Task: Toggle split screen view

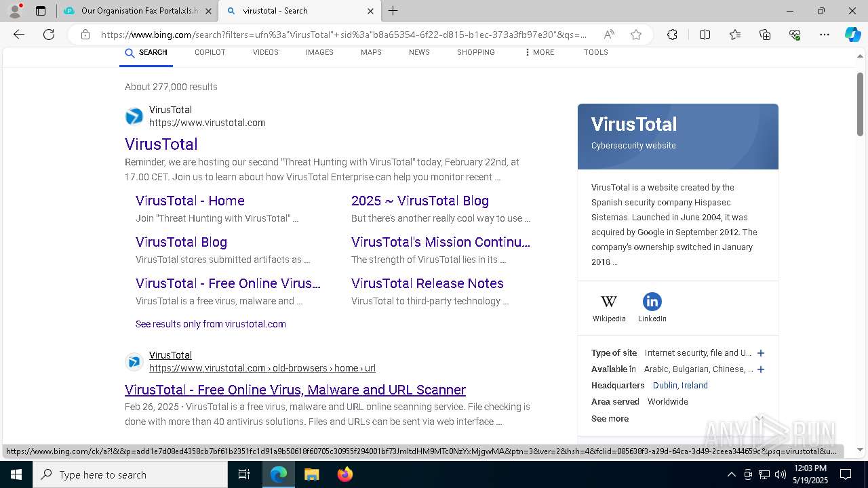Action: pyautogui.click(x=705, y=35)
